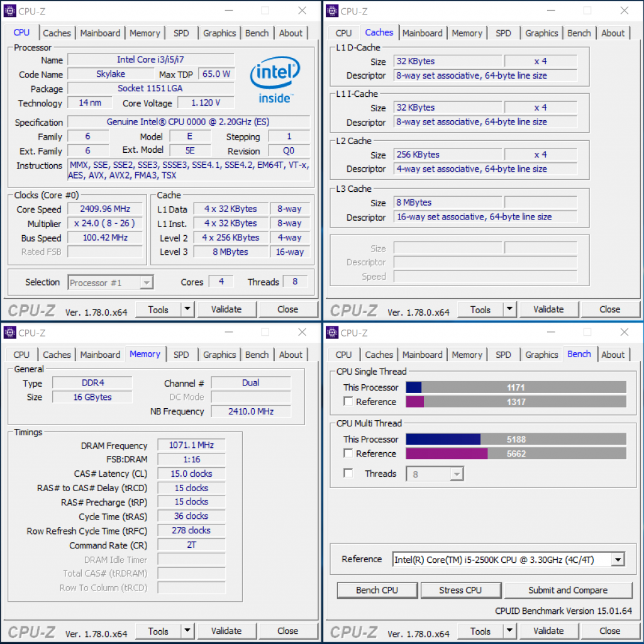644x644 pixels.
Task: Click Submit and Compare
Action: 568,590
